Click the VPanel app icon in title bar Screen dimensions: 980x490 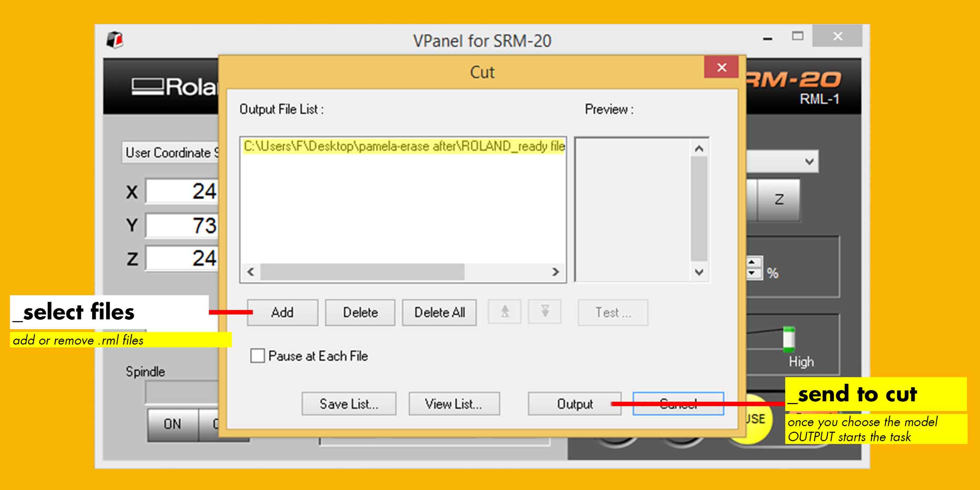click(x=115, y=40)
